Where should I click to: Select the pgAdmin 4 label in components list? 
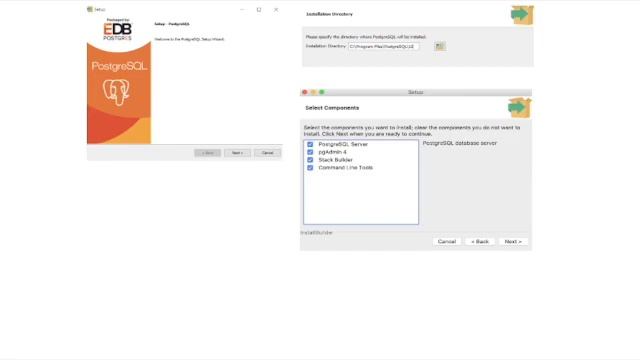[x=332, y=152]
